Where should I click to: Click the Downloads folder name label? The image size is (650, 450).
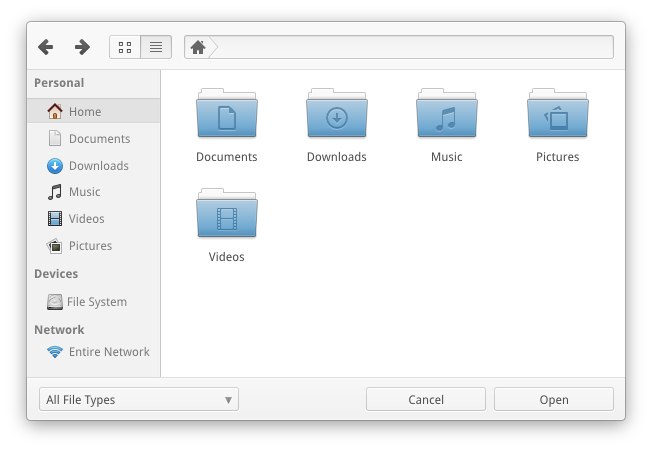[x=337, y=157]
